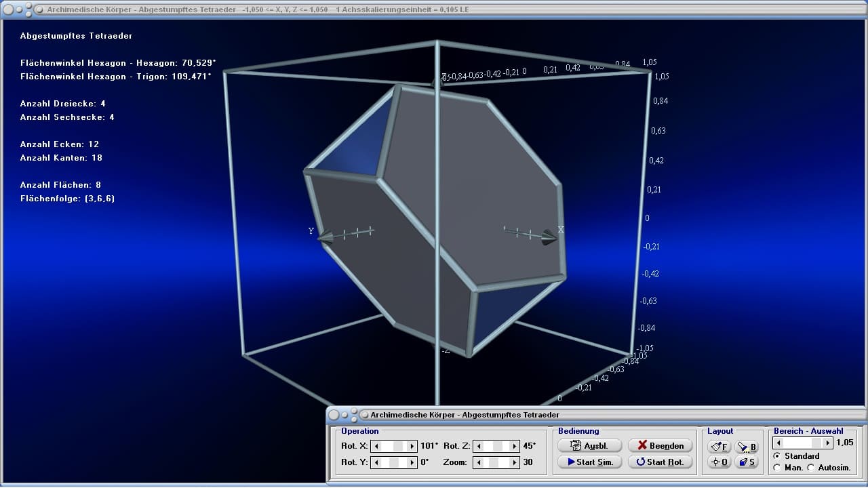Click the F layout icon button
The width and height of the screenshot is (868, 488).
pyautogui.click(x=719, y=447)
